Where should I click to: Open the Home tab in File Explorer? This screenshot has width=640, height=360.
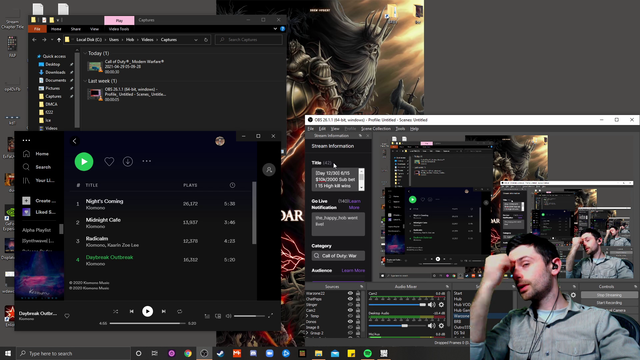point(56,29)
